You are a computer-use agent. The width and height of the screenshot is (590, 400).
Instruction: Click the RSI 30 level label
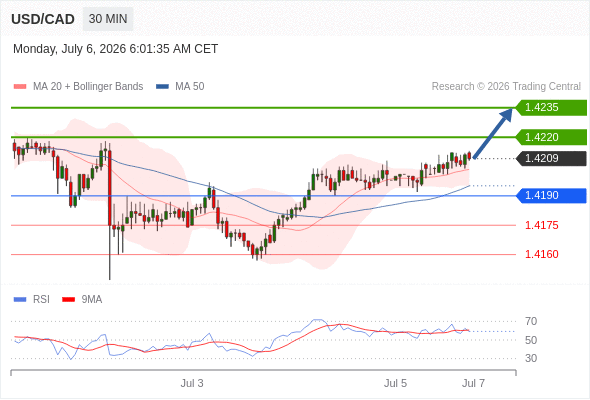[x=531, y=358]
